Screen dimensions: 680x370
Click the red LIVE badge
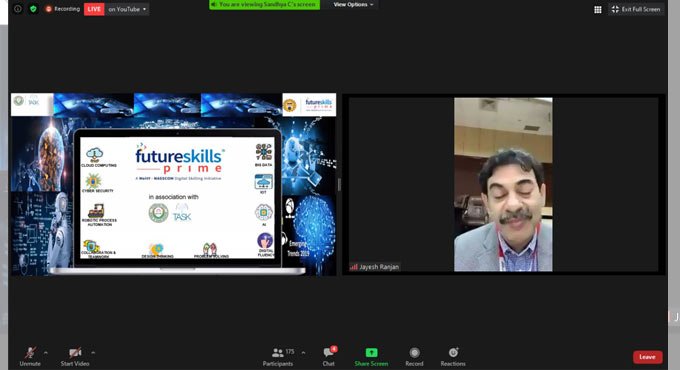pyautogui.click(x=94, y=9)
